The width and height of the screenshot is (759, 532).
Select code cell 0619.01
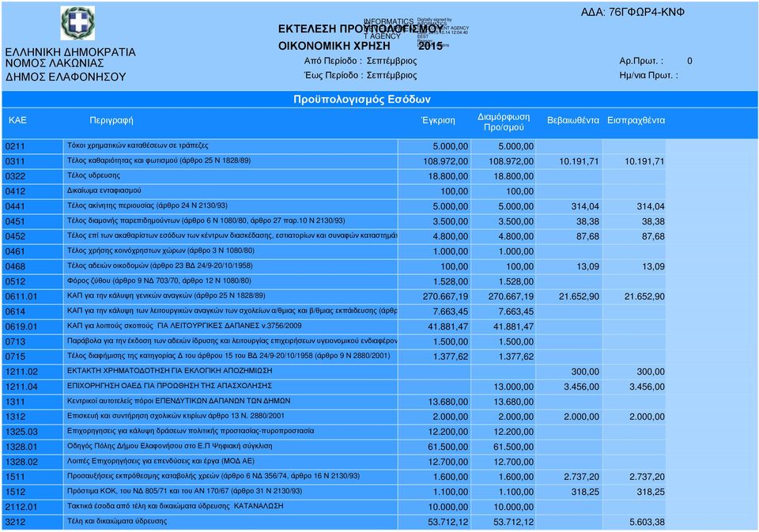32,326
